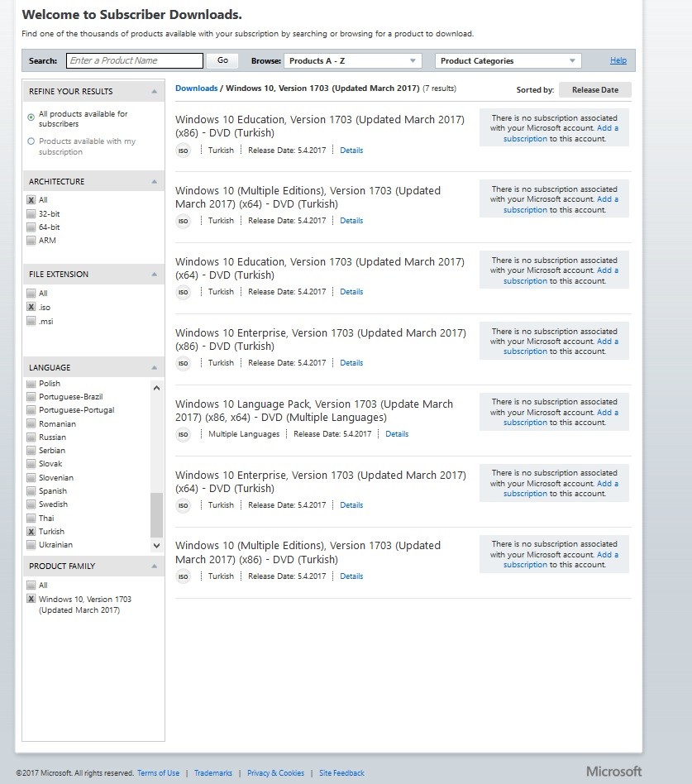
Task: Check the Polish language filter
Action: click(31, 384)
